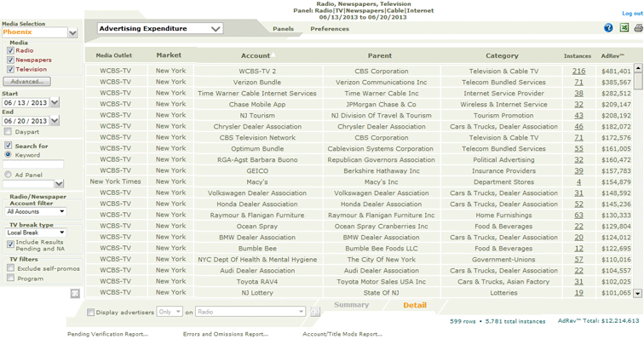
Task: Open the Ad Panel dropdown arrow
Action: [x=59, y=184]
